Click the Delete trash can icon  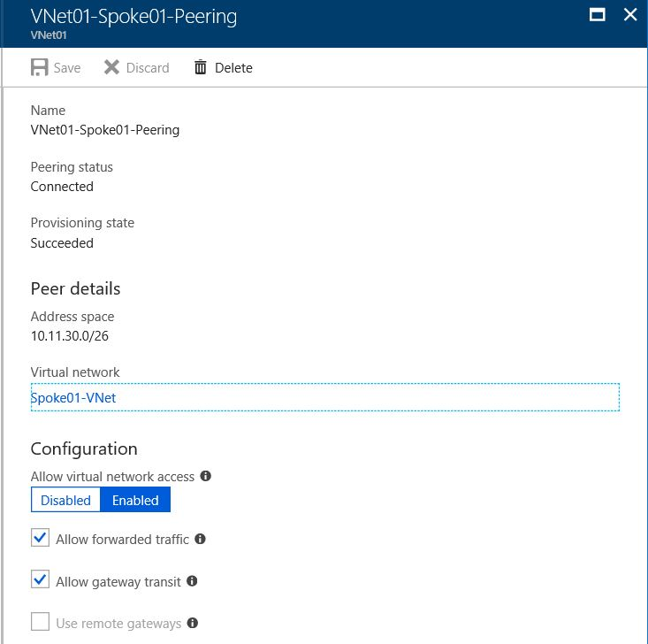pyautogui.click(x=201, y=67)
